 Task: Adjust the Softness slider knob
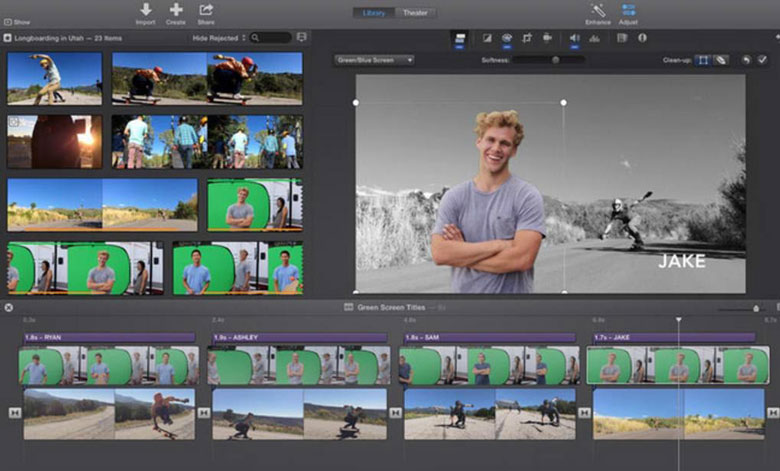(555, 60)
